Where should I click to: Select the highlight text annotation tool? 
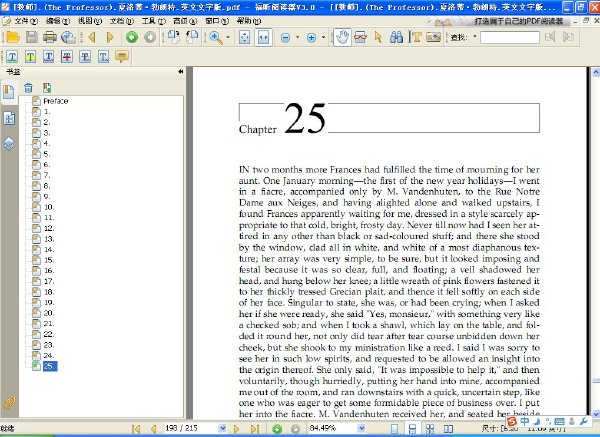[x=30, y=57]
